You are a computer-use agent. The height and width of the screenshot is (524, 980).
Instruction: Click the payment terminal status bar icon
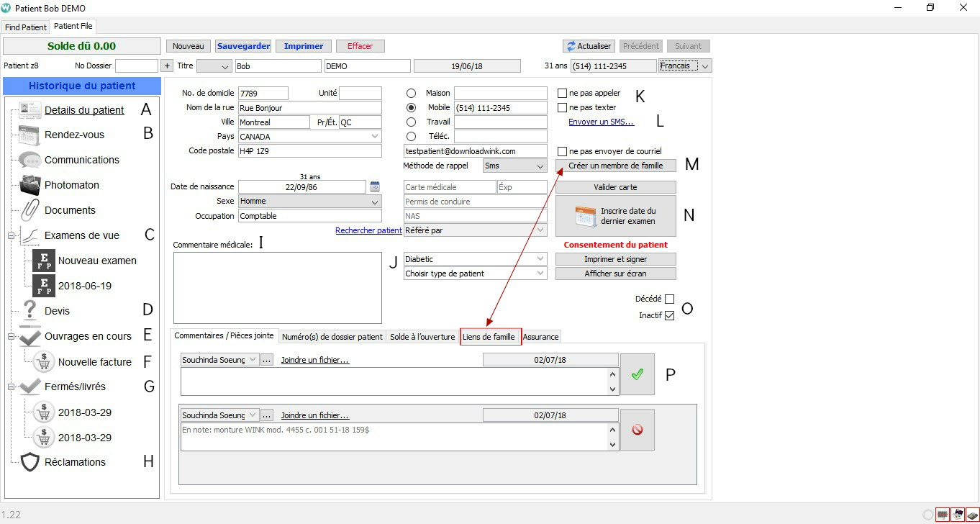point(972,515)
